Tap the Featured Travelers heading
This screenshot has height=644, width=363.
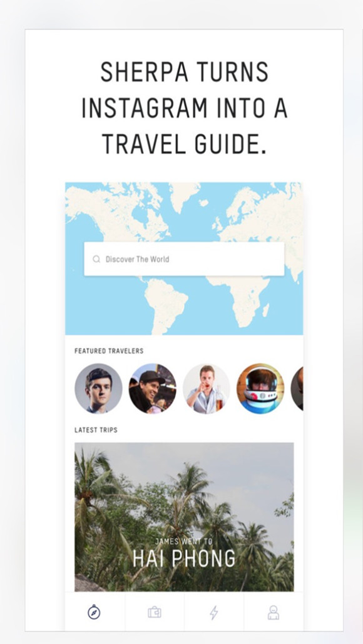tap(109, 351)
